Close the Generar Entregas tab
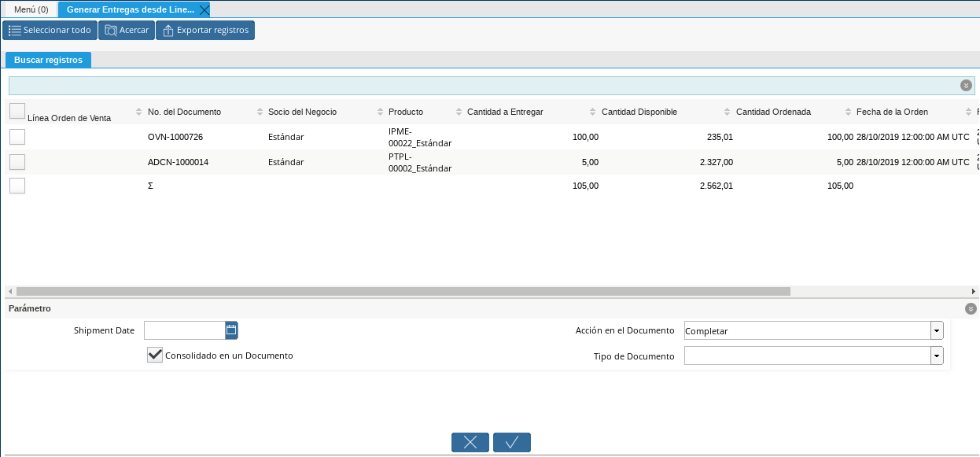Viewport: 980px width, 457px height. tap(204, 10)
